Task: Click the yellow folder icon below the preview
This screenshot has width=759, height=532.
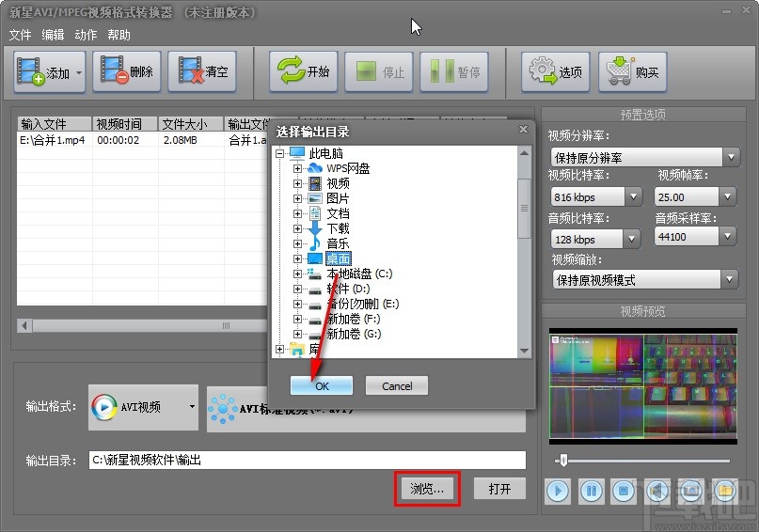Action: point(724,492)
